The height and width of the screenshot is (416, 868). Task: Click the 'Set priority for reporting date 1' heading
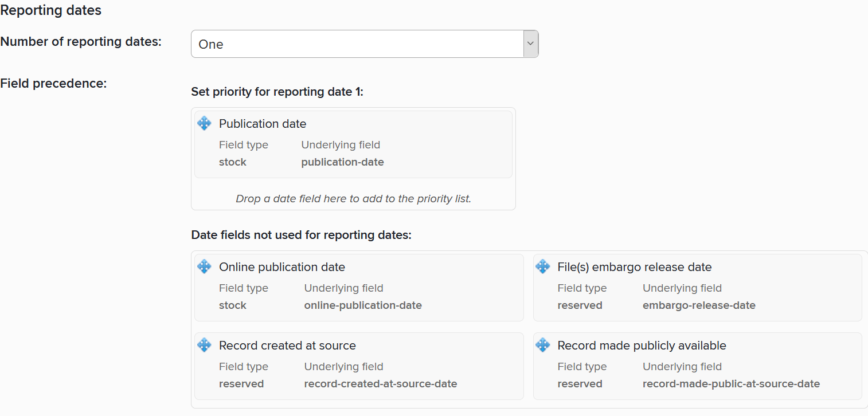pyautogui.click(x=277, y=92)
